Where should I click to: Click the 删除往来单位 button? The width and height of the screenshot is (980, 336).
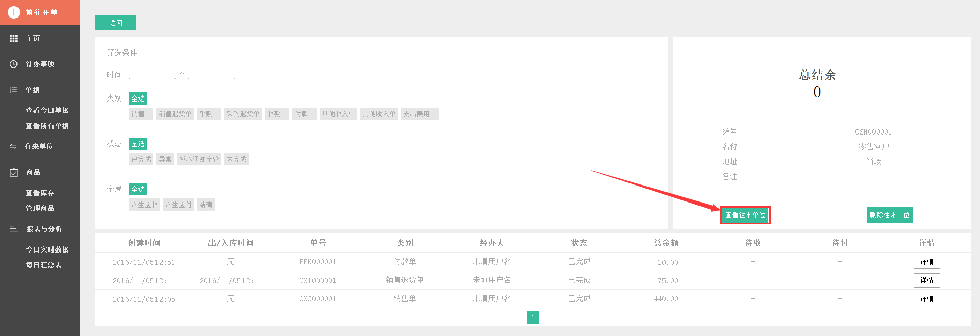tap(889, 215)
